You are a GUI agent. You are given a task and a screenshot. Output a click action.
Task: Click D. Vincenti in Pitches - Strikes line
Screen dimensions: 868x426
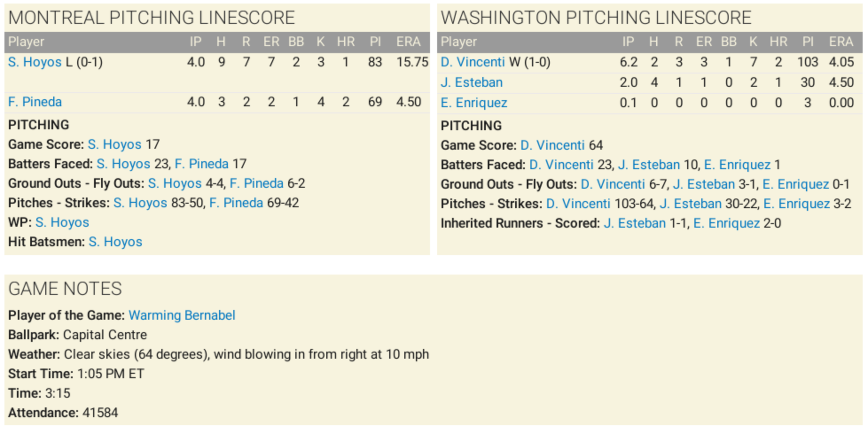pos(578,204)
